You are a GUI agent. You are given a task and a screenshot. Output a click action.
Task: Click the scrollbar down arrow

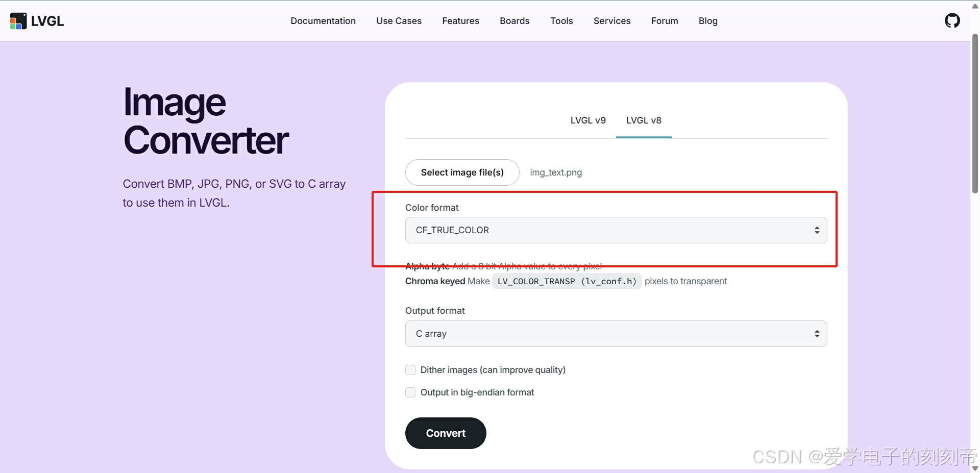(x=975, y=468)
